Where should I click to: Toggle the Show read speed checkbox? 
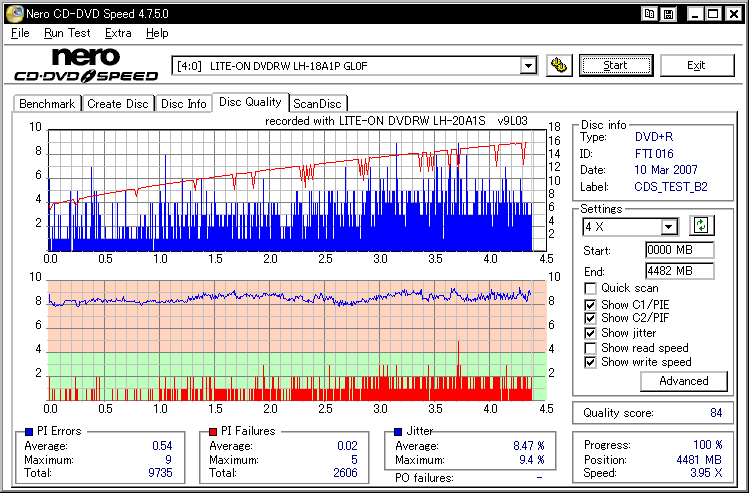pos(591,348)
